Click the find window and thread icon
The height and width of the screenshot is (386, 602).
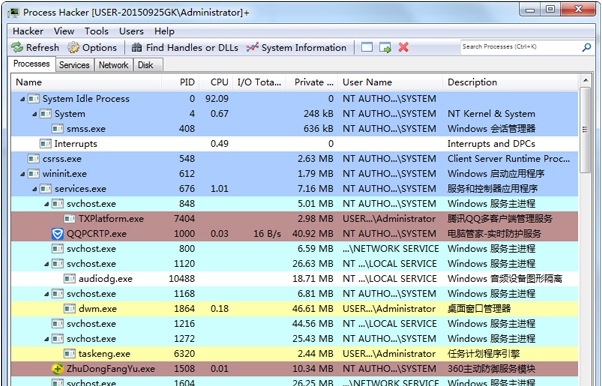[385, 48]
